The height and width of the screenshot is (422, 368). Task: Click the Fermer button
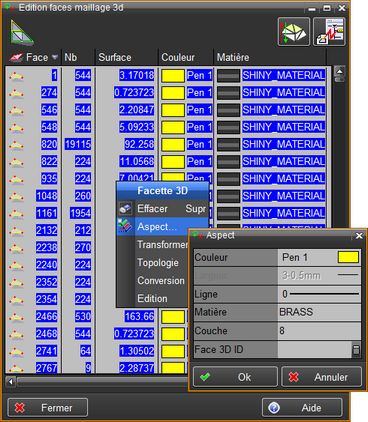[48, 408]
